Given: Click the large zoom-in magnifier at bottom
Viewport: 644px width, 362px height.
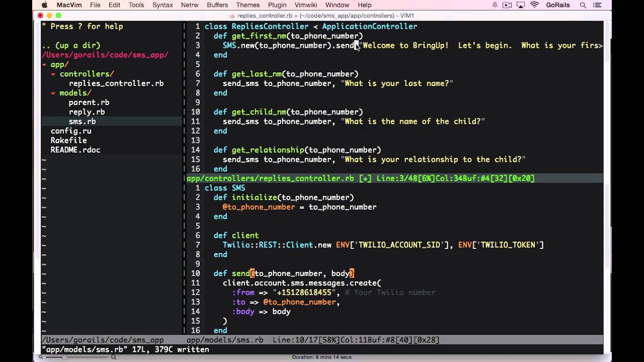Looking at the screenshot, I should point(114,357).
